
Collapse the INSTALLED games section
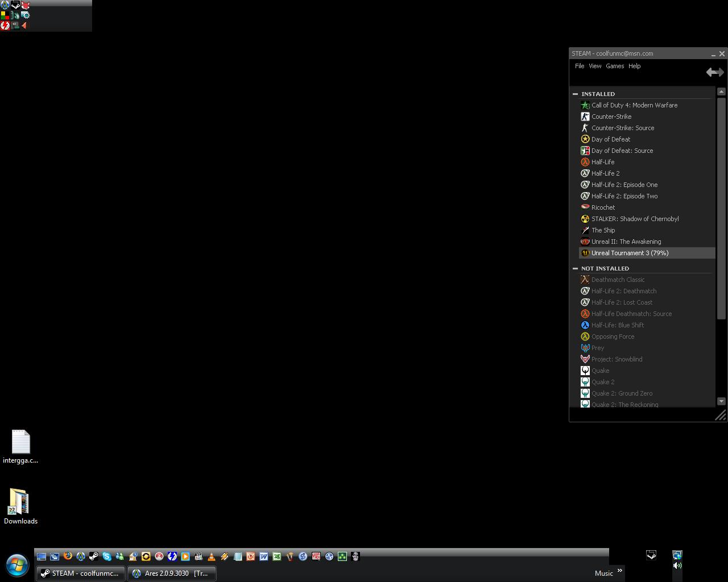click(575, 94)
